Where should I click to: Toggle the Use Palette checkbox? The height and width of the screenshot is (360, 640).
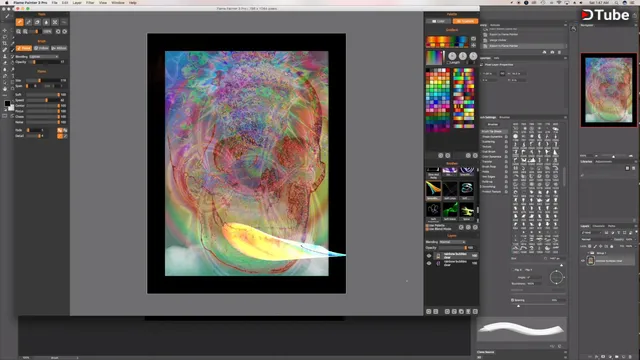click(427, 225)
